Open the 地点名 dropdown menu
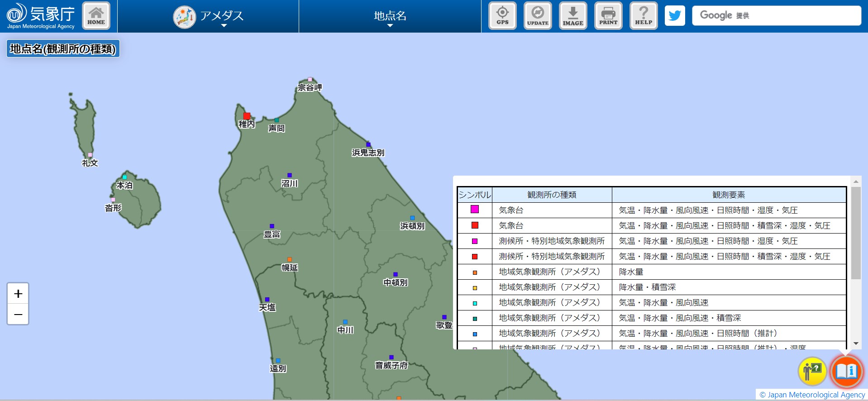Screen dimensions: 868x401 390,16
